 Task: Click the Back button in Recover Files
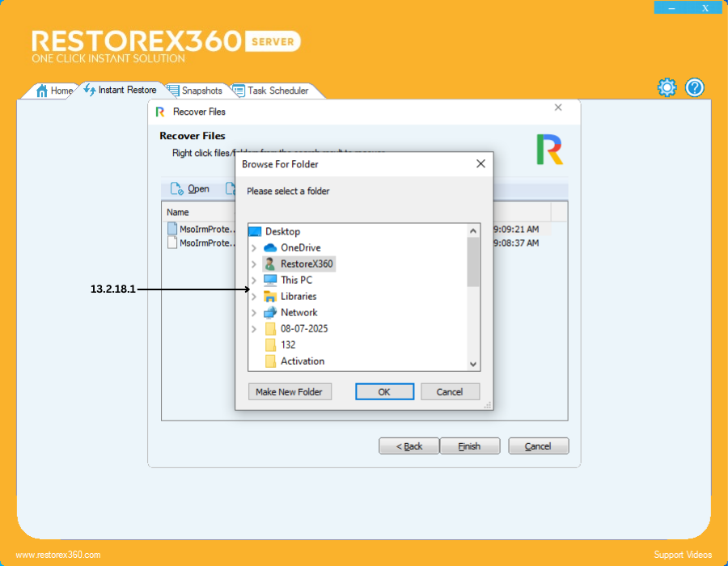tap(408, 446)
